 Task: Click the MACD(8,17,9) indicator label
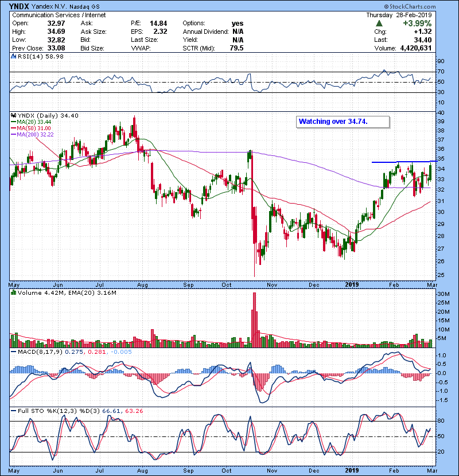40,352
